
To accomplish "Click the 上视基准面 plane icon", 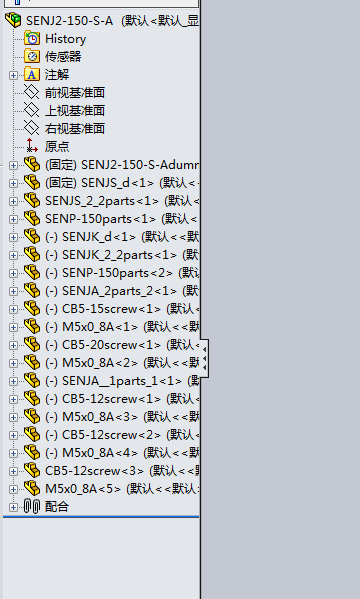I will [32, 110].
